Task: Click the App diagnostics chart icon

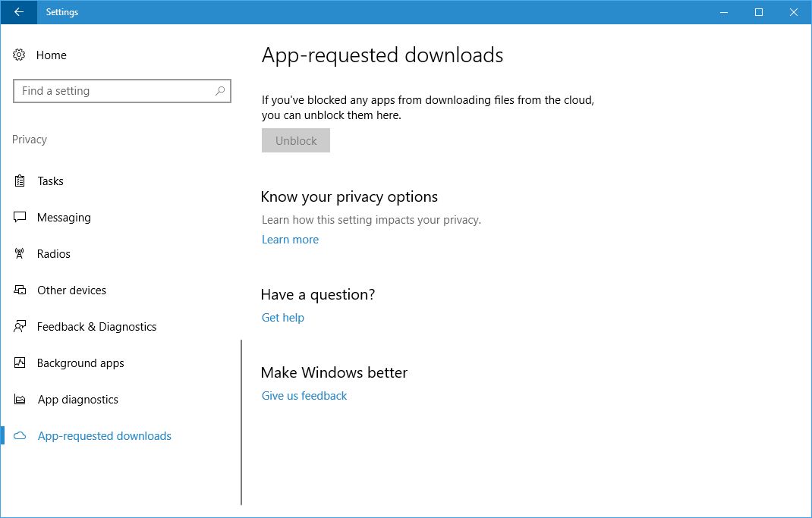Action: [20, 400]
